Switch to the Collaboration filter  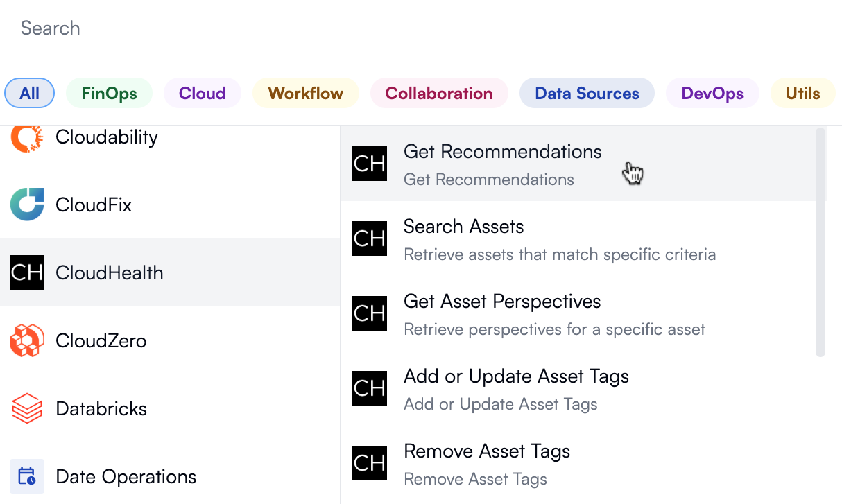[x=439, y=94]
